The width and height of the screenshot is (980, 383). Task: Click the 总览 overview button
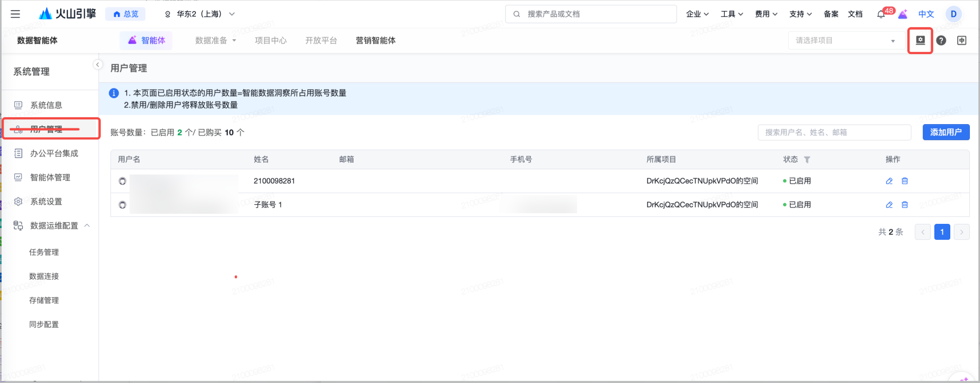click(125, 14)
